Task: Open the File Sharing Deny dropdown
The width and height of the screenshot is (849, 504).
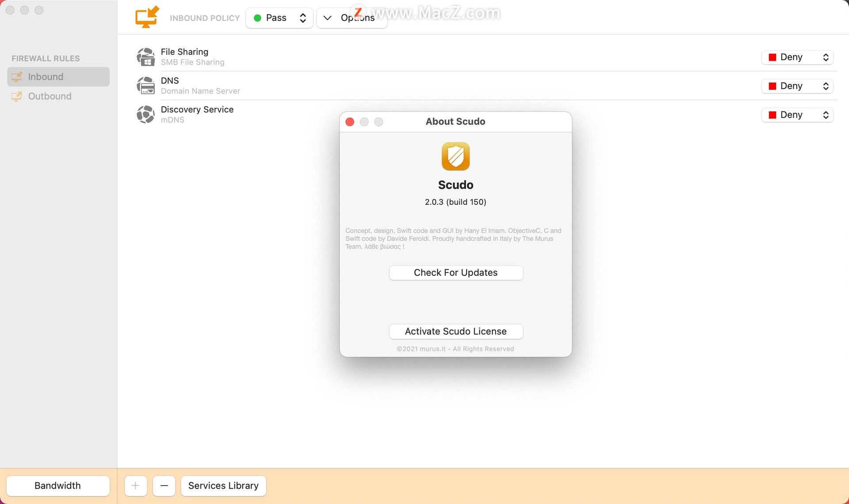Action: [797, 57]
